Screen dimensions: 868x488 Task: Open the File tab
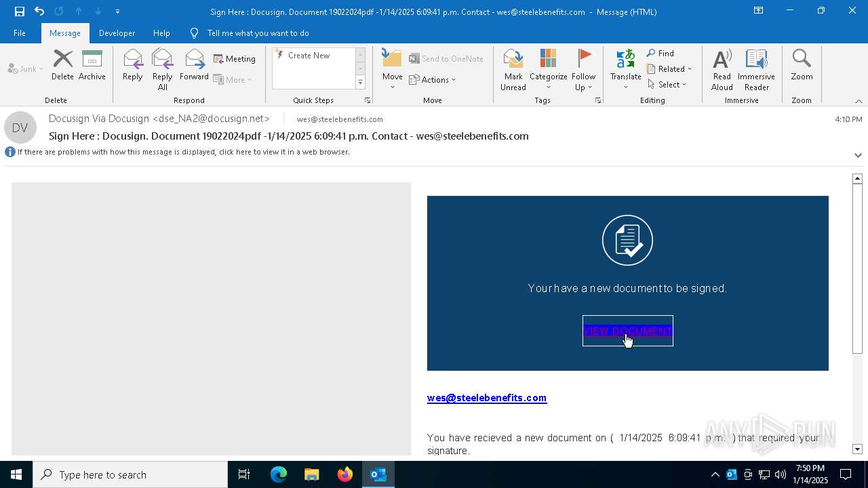coord(20,33)
